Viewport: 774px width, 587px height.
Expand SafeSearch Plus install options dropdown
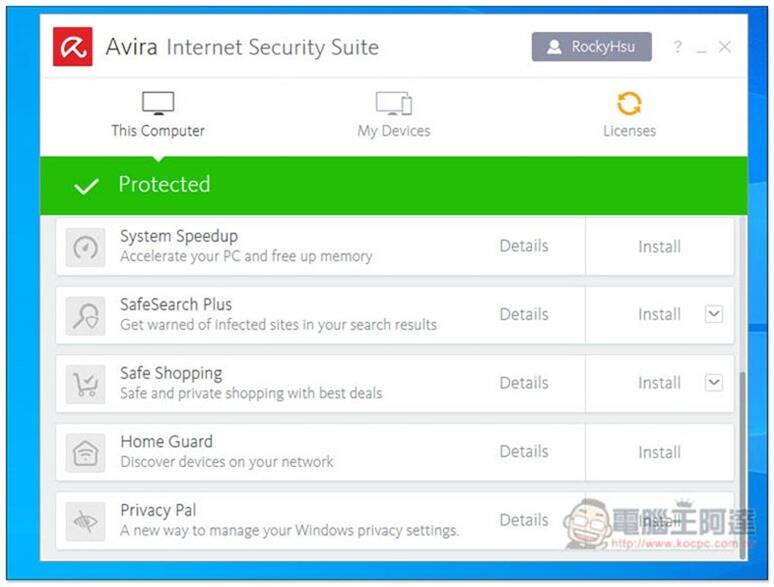tap(714, 314)
